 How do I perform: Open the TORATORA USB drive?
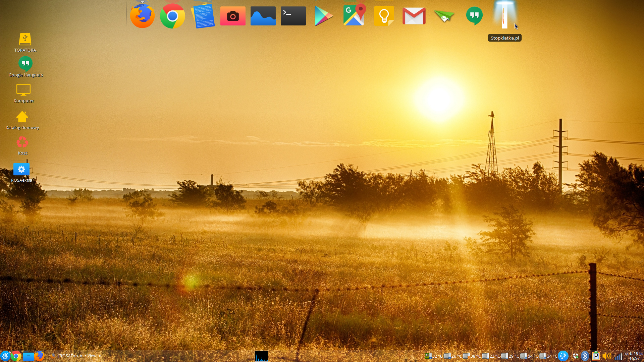[x=25, y=40]
